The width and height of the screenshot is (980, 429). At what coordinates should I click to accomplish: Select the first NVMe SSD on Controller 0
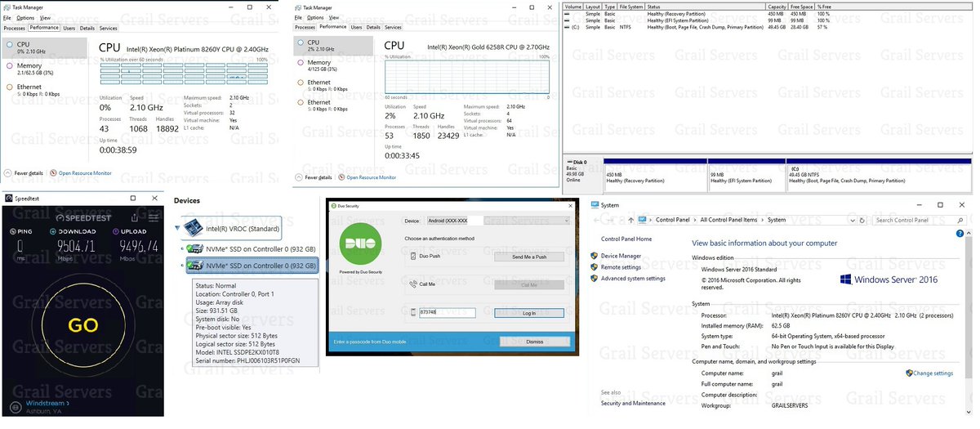(x=252, y=248)
